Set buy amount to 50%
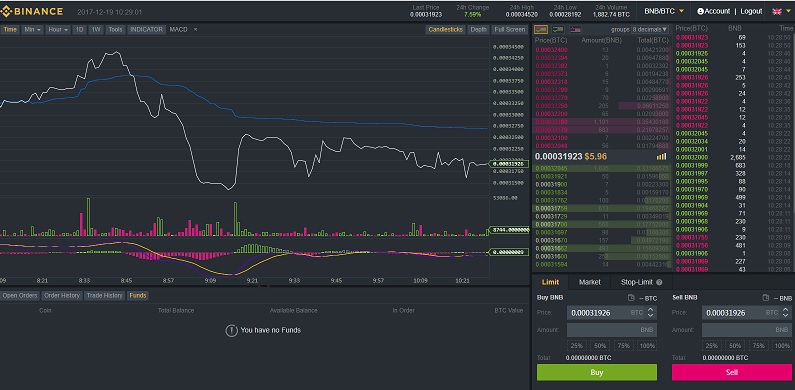 click(600, 345)
